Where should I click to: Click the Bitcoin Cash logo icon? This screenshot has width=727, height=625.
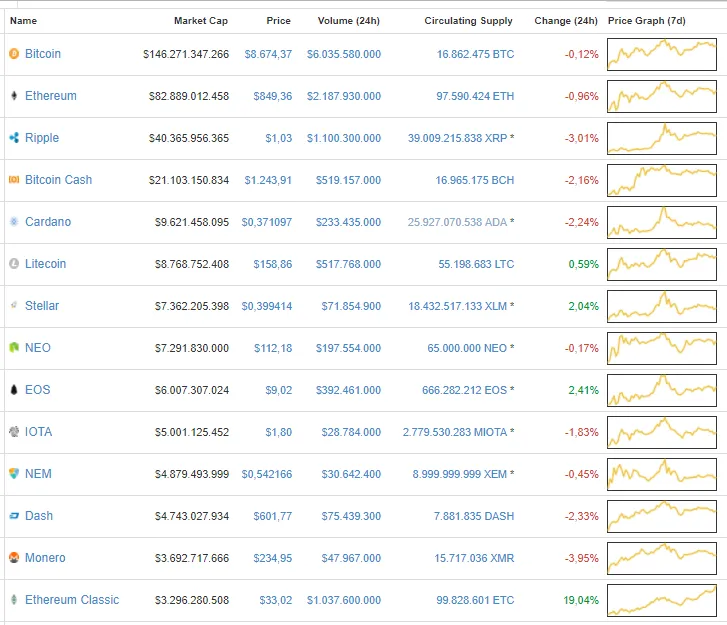tap(14, 180)
